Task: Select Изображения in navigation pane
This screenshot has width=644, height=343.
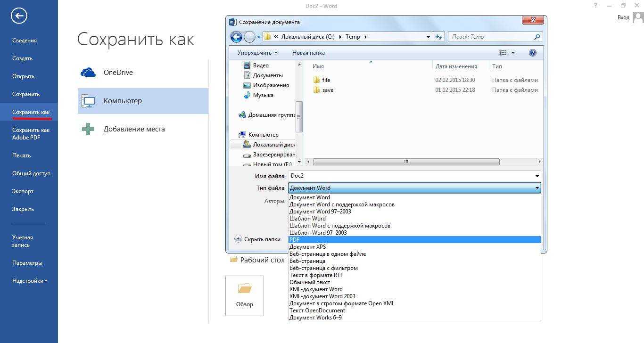Action: click(266, 85)
